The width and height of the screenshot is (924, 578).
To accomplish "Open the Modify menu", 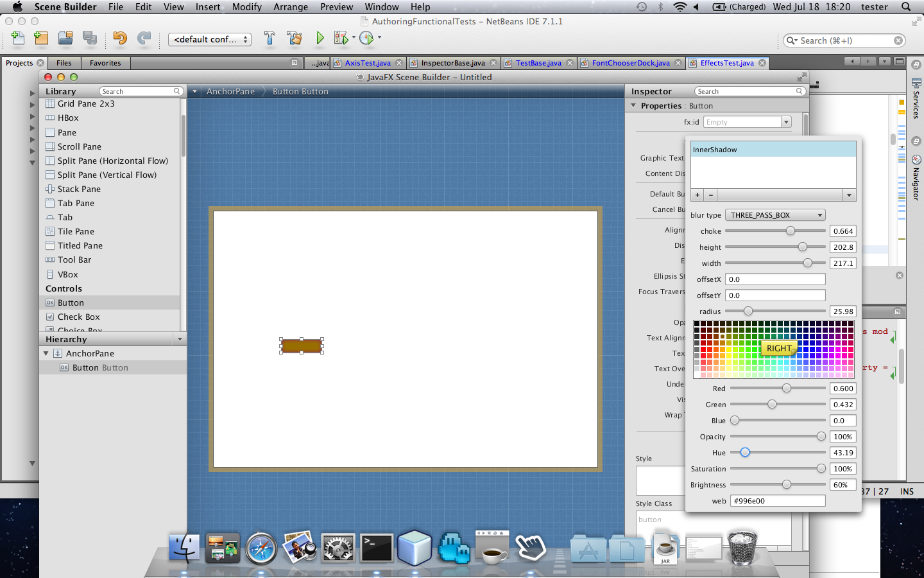I will (x=247, y=7).
